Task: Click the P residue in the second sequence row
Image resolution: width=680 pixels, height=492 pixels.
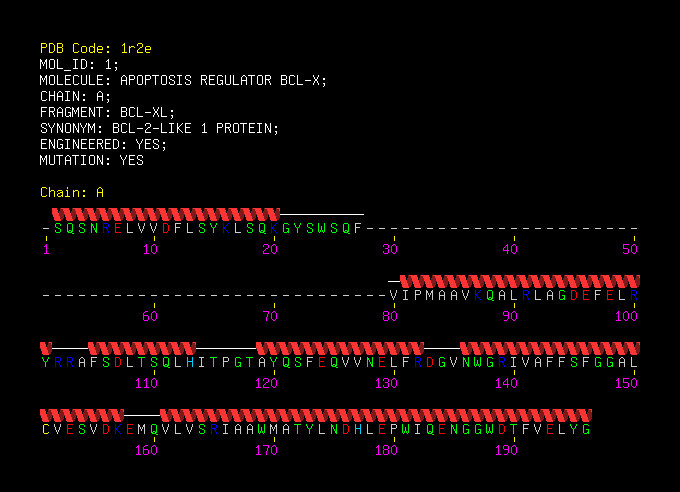Action: tap(418, 295)
